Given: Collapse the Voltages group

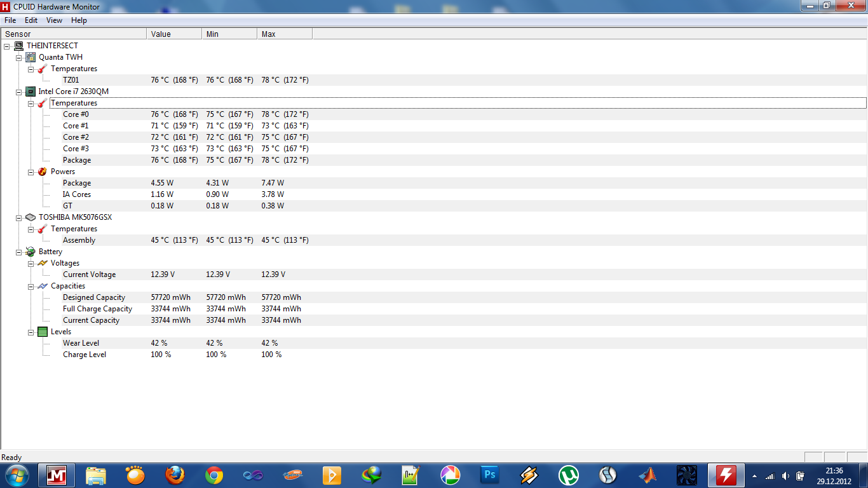Looking at the screenshot, I should point(31,263).
